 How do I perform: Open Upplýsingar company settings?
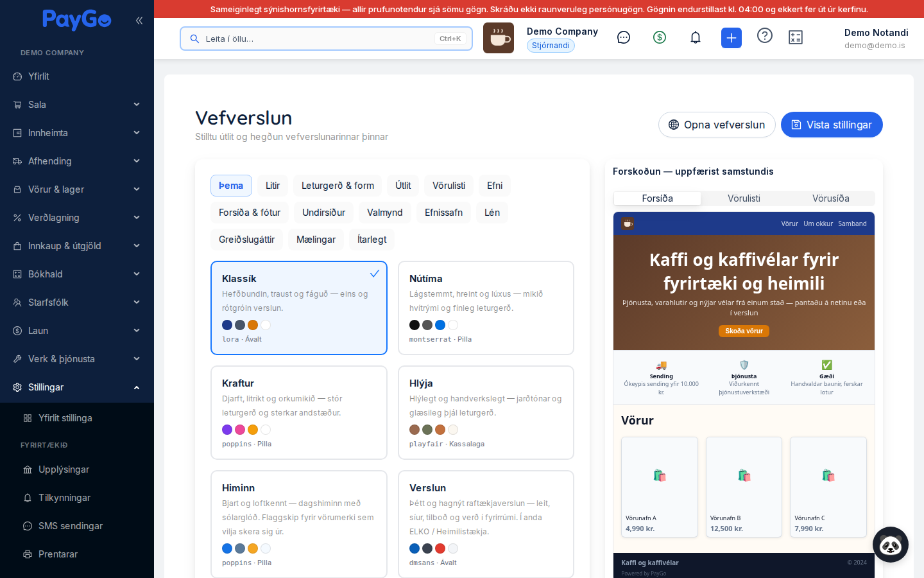click(x=77, y=469)
